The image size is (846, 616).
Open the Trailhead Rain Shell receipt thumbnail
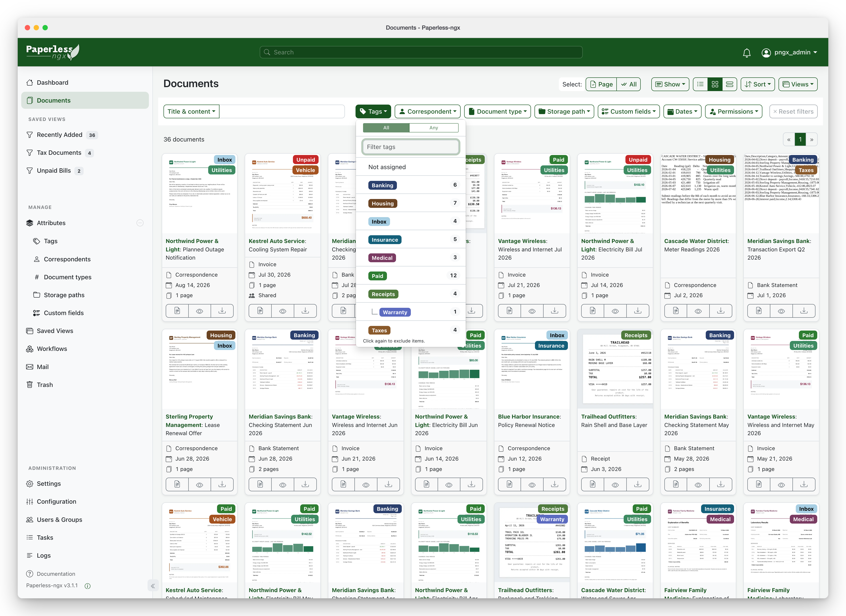click(x=615, y=369)
